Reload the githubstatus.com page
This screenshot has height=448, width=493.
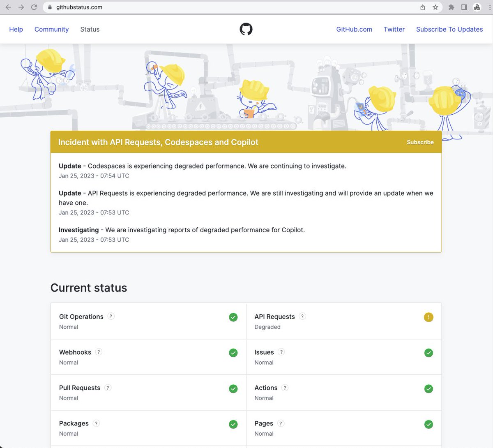(x=34, y=7)
